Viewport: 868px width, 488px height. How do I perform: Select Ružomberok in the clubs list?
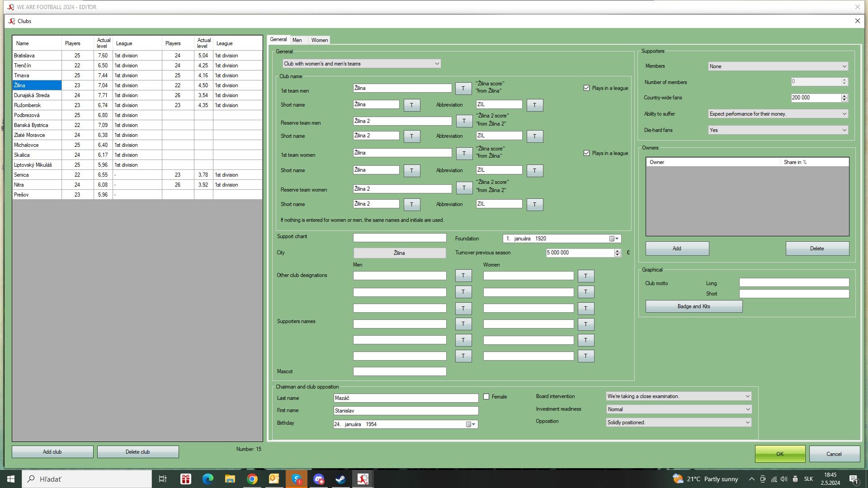pos(28,105)
